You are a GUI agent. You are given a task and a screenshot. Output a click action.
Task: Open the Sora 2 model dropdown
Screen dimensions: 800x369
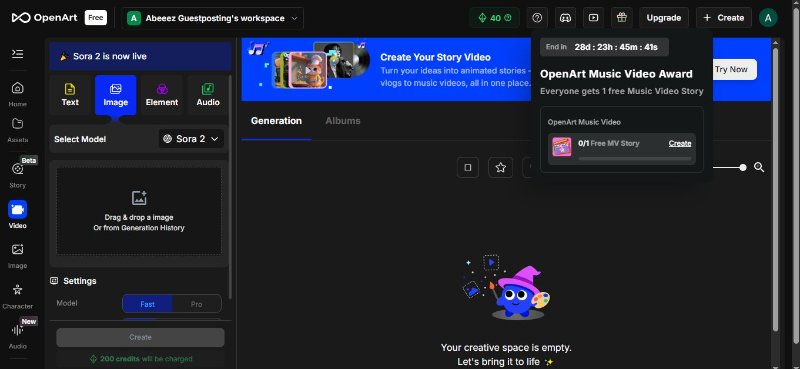(x=191, y=139)
